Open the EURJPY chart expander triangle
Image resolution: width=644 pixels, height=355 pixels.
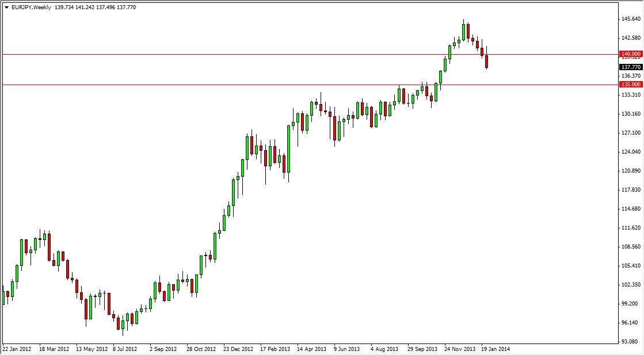pyautogui.click(x=7, y=7)
